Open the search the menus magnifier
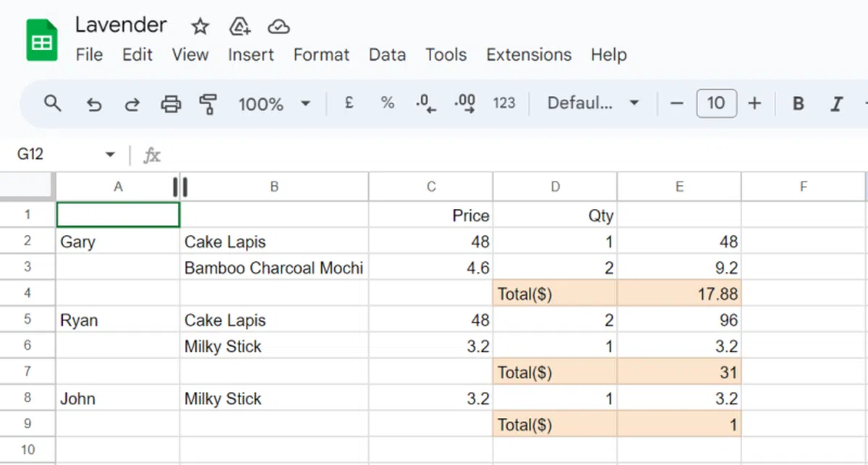The image size is (868, 465). (x=52, y=103)
